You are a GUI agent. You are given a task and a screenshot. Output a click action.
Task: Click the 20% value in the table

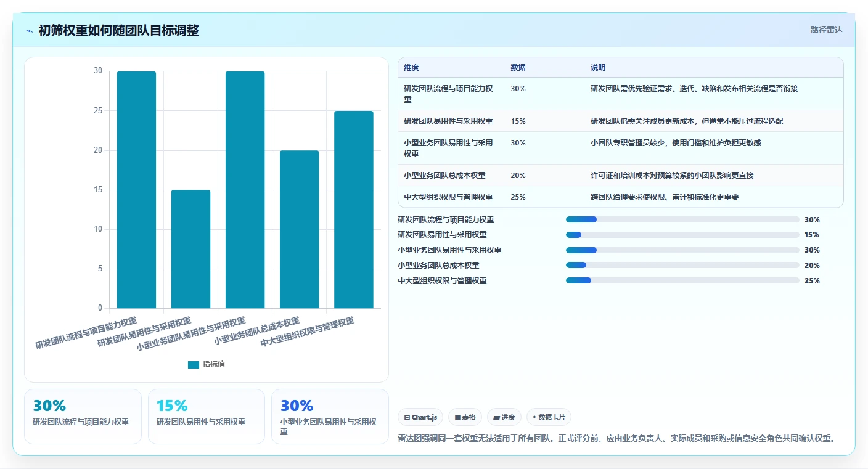point(518,176)
